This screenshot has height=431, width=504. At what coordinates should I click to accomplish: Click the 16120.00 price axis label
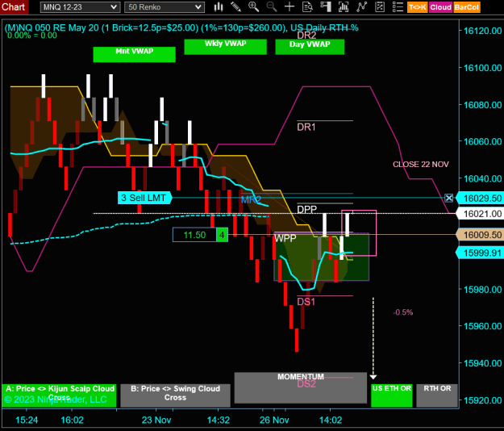coord(482,31)
